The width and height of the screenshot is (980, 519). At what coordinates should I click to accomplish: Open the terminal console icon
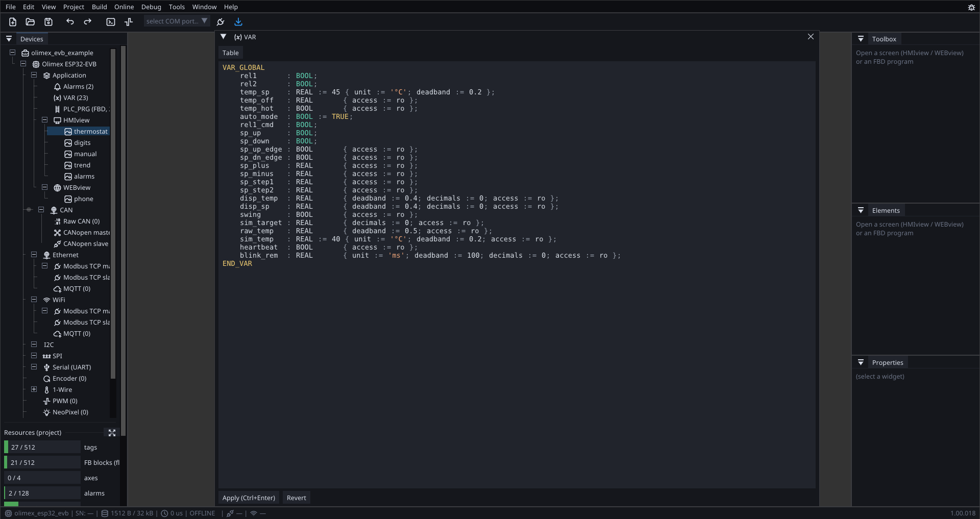pos(111,22)
